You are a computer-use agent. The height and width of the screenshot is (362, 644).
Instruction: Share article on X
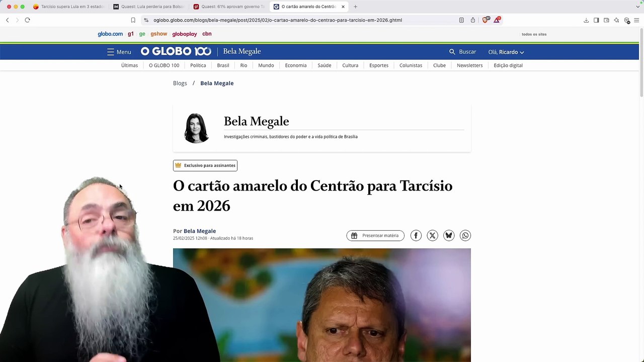tap(433, 235)
